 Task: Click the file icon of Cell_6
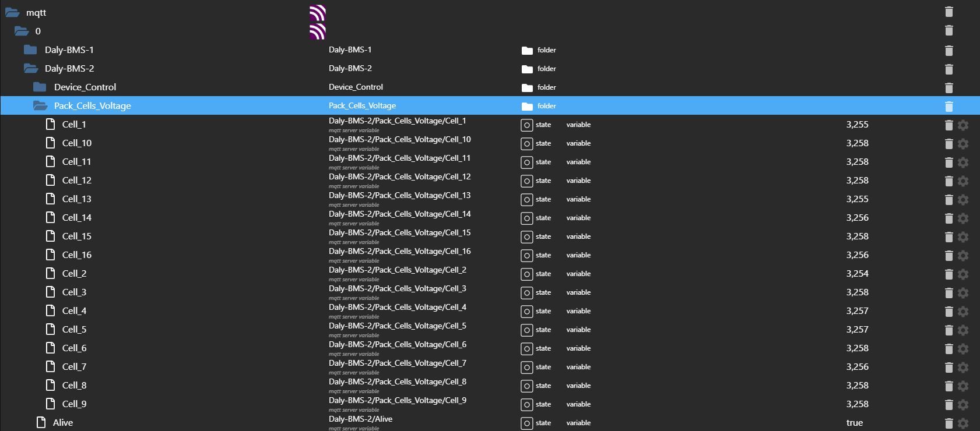point(51,348)
